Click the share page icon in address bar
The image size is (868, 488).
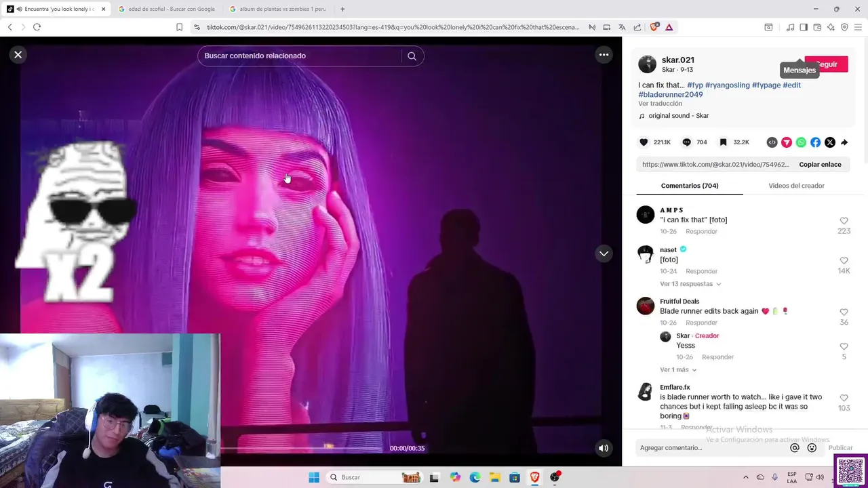pos(637,27)
